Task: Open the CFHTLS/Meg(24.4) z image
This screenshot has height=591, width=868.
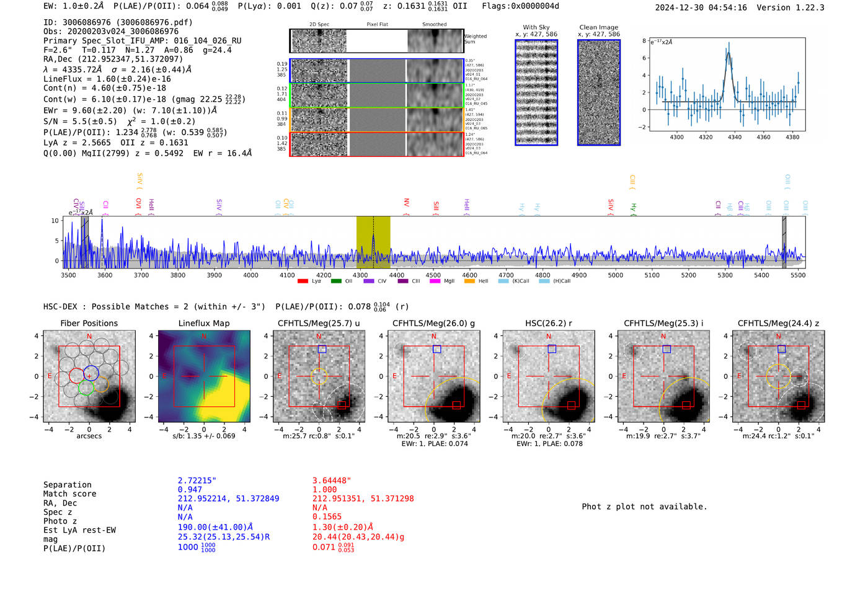Action: pos(779,376)
